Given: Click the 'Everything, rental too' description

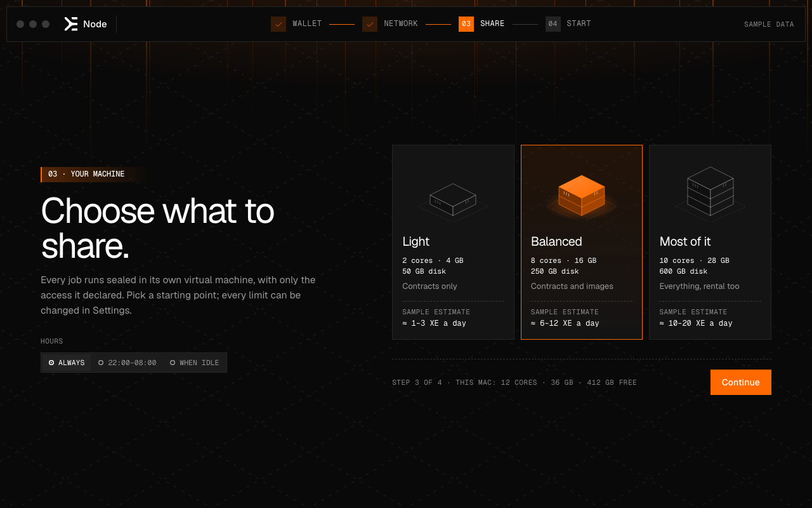Looking at the screenshot, I should [x=699, y=286].
